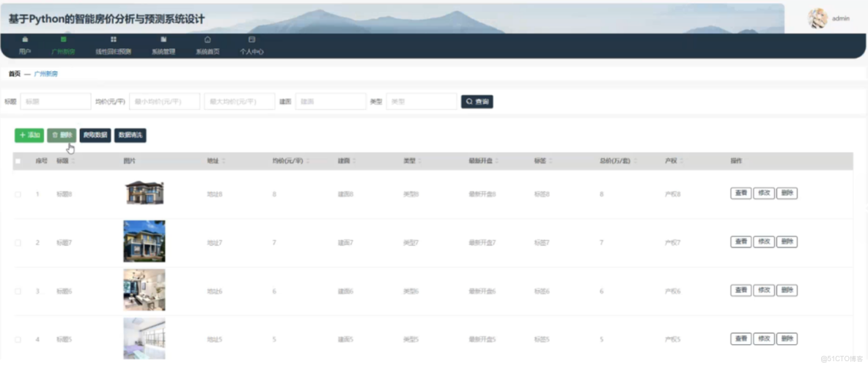
Task: Sort by the 建面 column sort arrows
Action: 354,161
